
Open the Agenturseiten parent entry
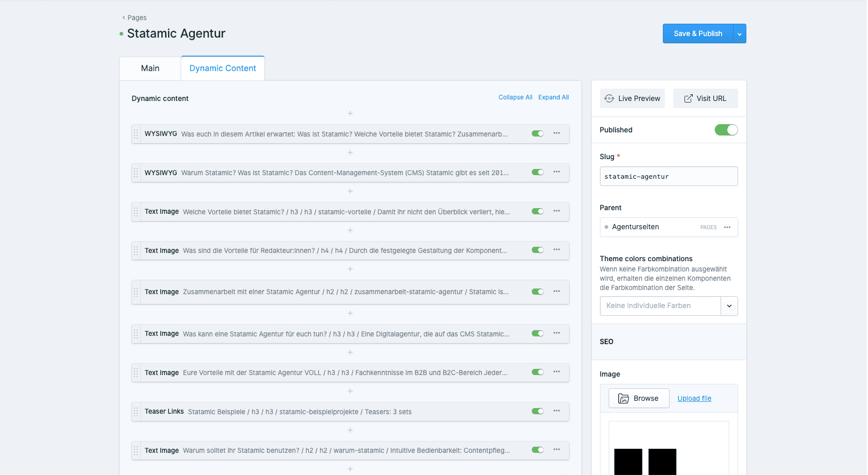click(x=635, y=227)
